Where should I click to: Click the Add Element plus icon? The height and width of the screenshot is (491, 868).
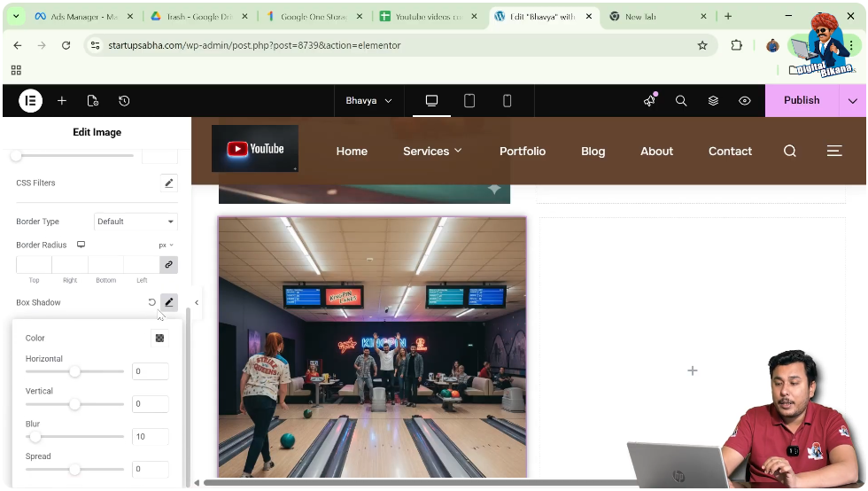click(62, 101)
